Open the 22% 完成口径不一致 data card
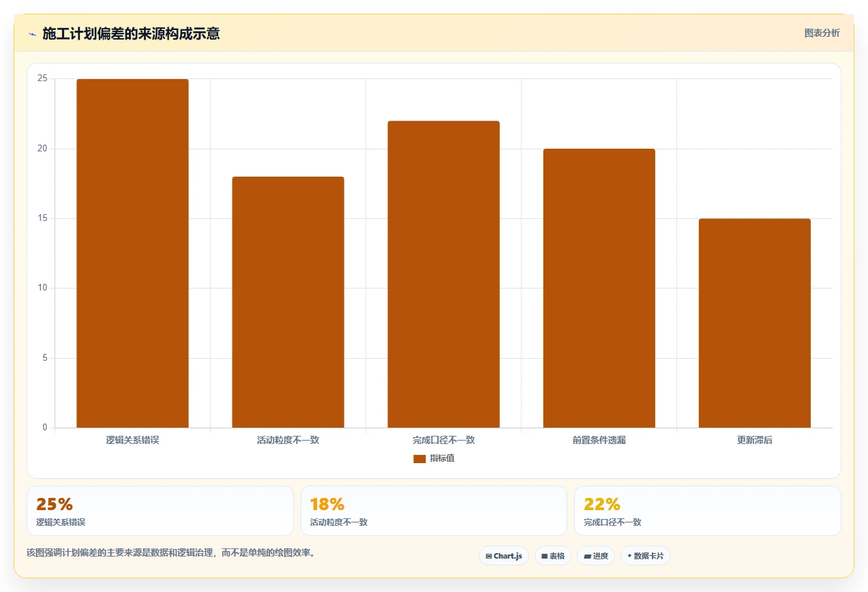The image size is (868, 592). tap(708, 511)
